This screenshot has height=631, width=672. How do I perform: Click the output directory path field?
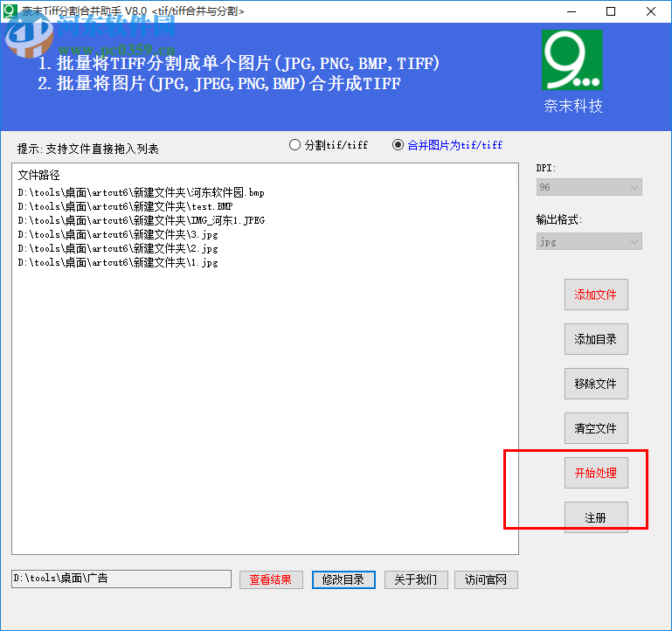point(121,579)
